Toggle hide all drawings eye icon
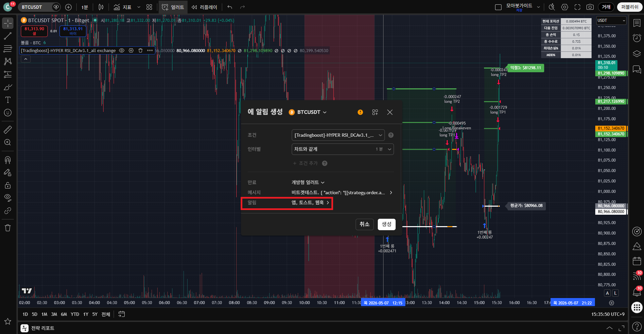This screenshot has width=644, height=334. click(8, 198)
